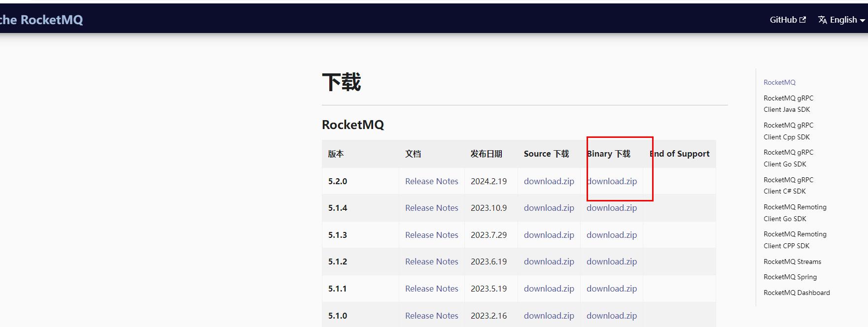Download the 5.1.0 binary zip
This screenshot has height=327, width=868.
(612, 316)
